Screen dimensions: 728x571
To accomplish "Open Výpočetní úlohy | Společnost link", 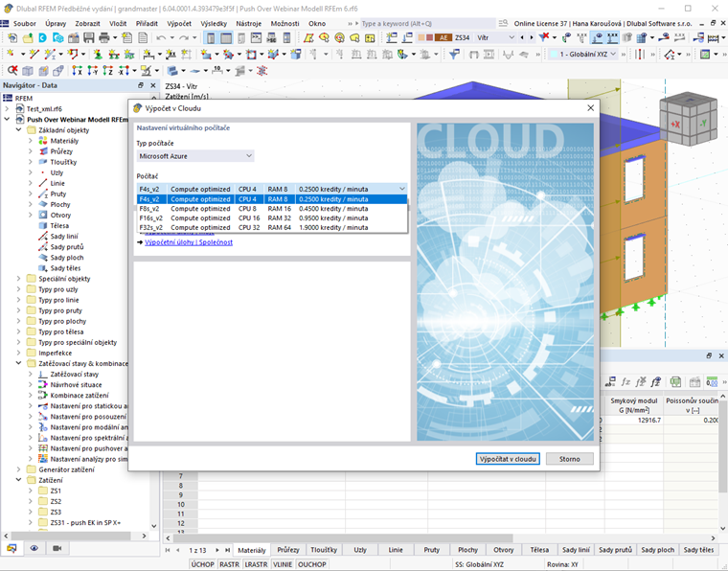I will 189,242.
